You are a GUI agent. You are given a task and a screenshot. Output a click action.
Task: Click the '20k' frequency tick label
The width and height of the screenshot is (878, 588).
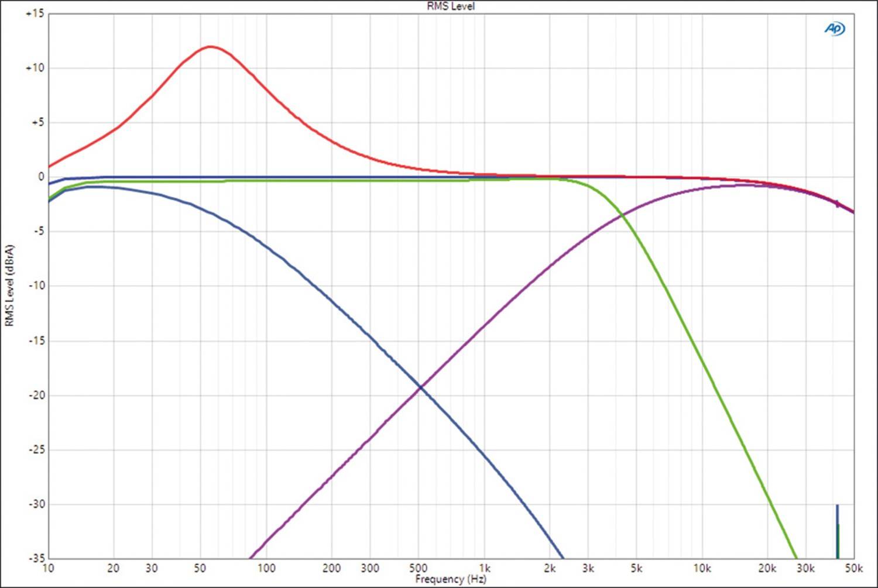(x=767, y=568)
